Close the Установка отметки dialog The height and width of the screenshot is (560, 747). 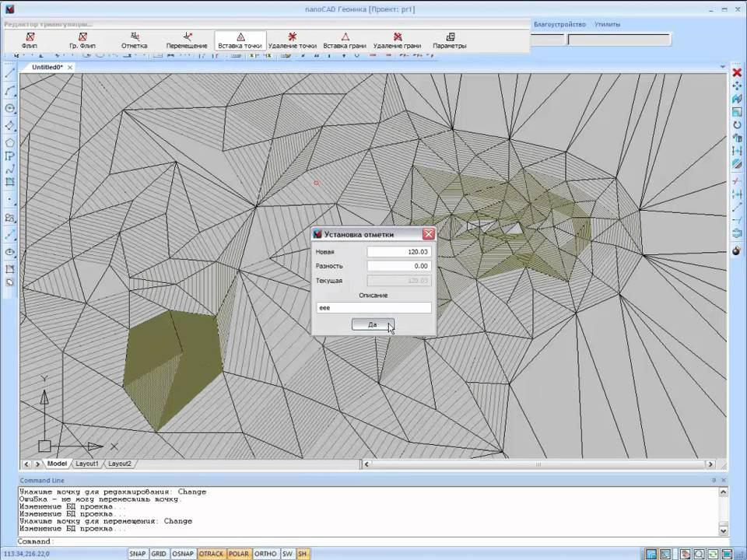[x=428, y=234]
